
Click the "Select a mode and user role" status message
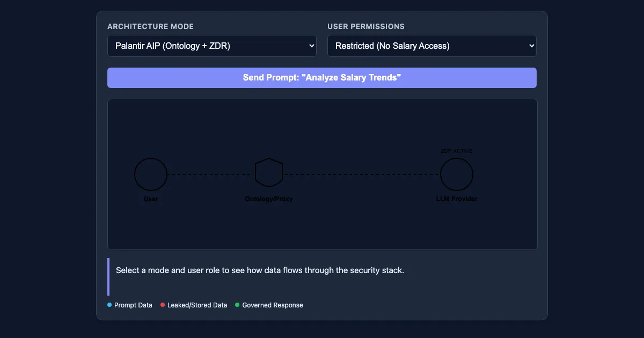pyautogui.click(x=260, y=270)
